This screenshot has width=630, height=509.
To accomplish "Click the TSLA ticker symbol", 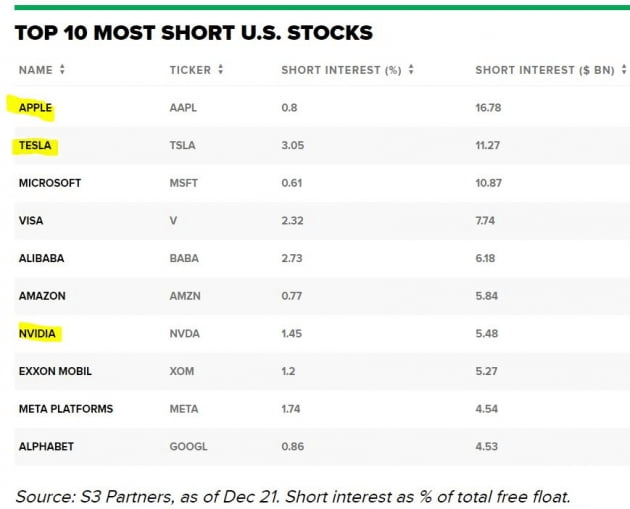I will click(x=183, y=146).
